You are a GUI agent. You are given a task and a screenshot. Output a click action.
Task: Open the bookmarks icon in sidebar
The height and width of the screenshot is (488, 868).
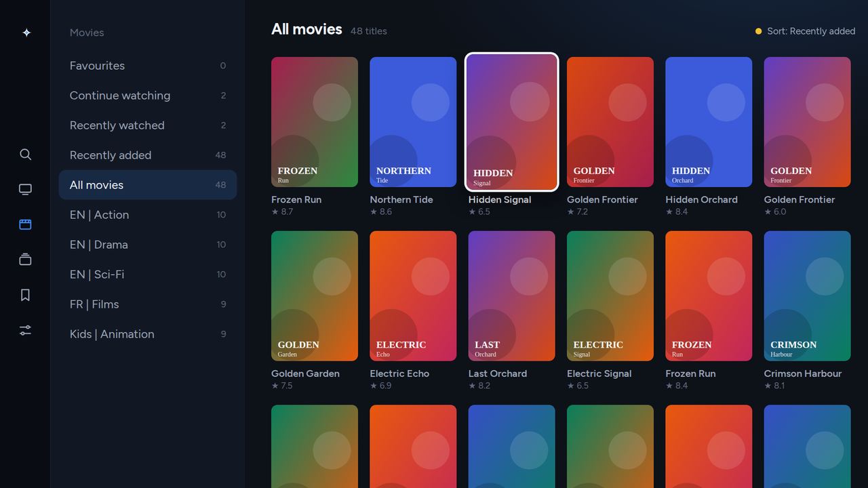click(x=25, y=295)
